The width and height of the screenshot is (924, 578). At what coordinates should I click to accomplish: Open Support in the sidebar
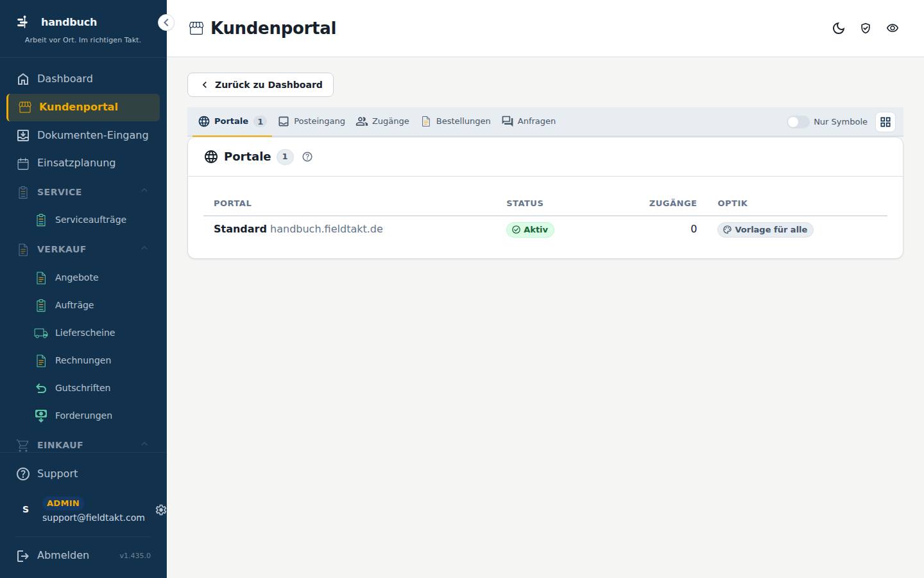pyautogui.click(x=83, y=474)
